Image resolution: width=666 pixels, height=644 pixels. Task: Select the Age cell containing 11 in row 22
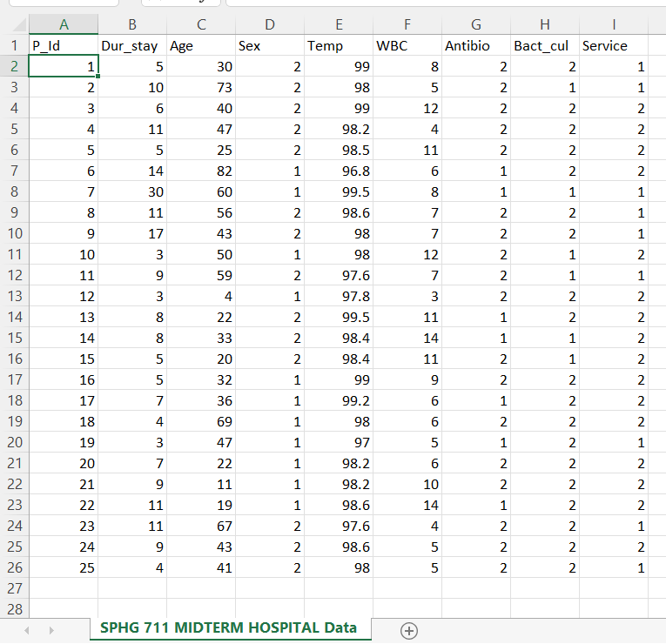201,484
